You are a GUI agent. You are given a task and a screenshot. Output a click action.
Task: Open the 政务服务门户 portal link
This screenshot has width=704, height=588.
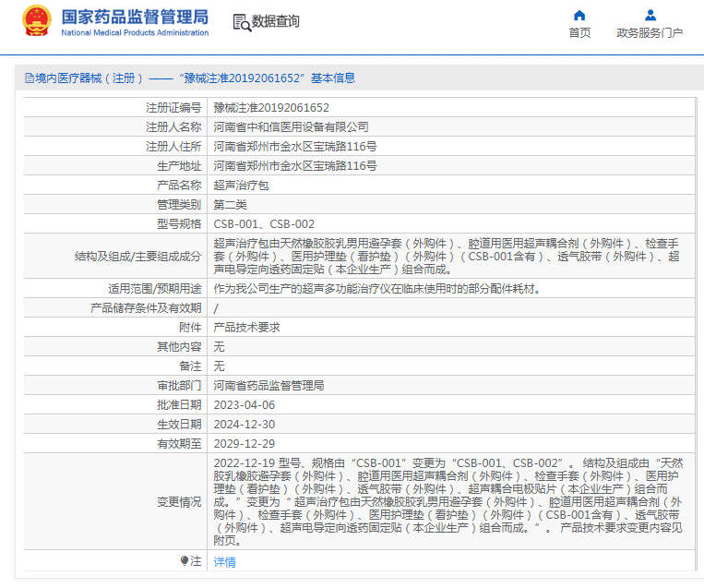pos(650,33)
